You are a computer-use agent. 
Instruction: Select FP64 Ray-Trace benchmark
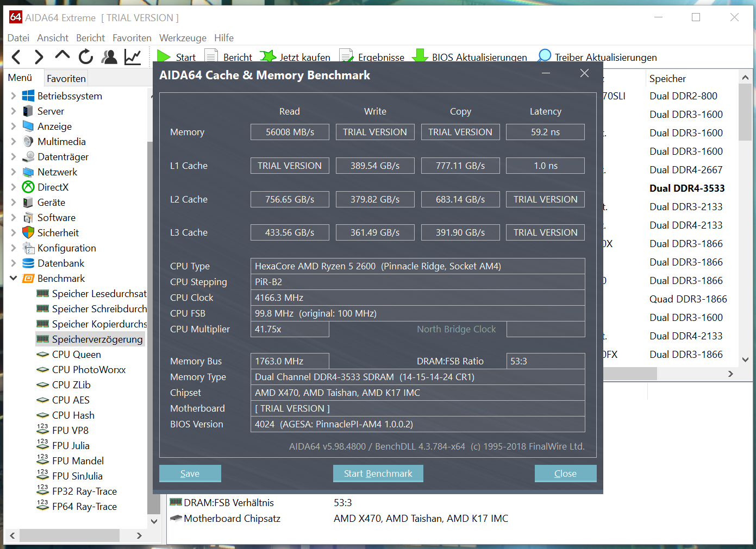coord(84,507)
